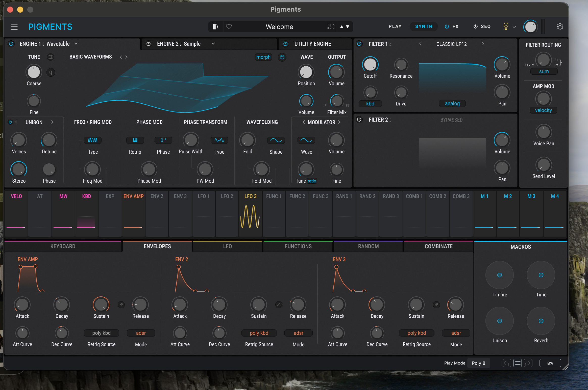Click the heart favorite icon
This screenshot has height=390, width=588.
[229, 26]
